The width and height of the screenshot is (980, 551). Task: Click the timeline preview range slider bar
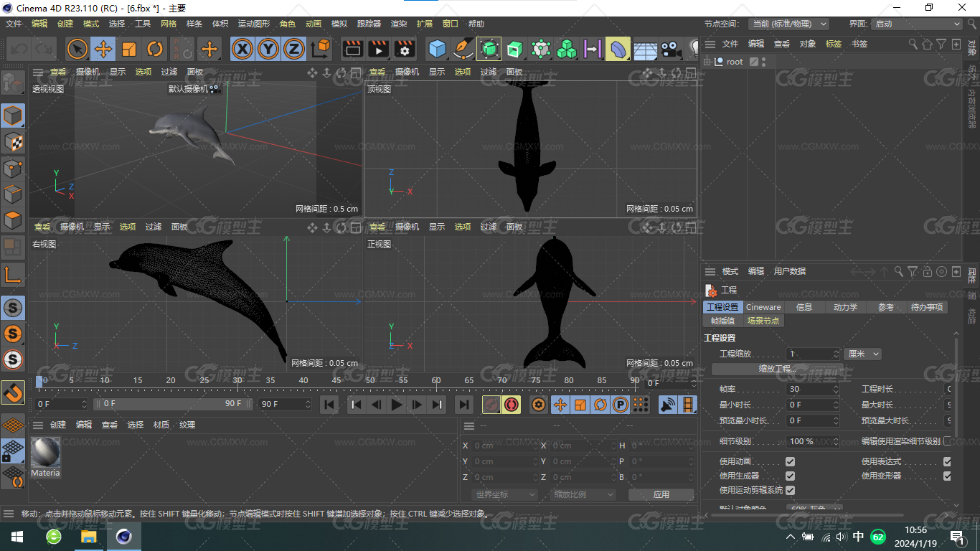pos(174,404)
